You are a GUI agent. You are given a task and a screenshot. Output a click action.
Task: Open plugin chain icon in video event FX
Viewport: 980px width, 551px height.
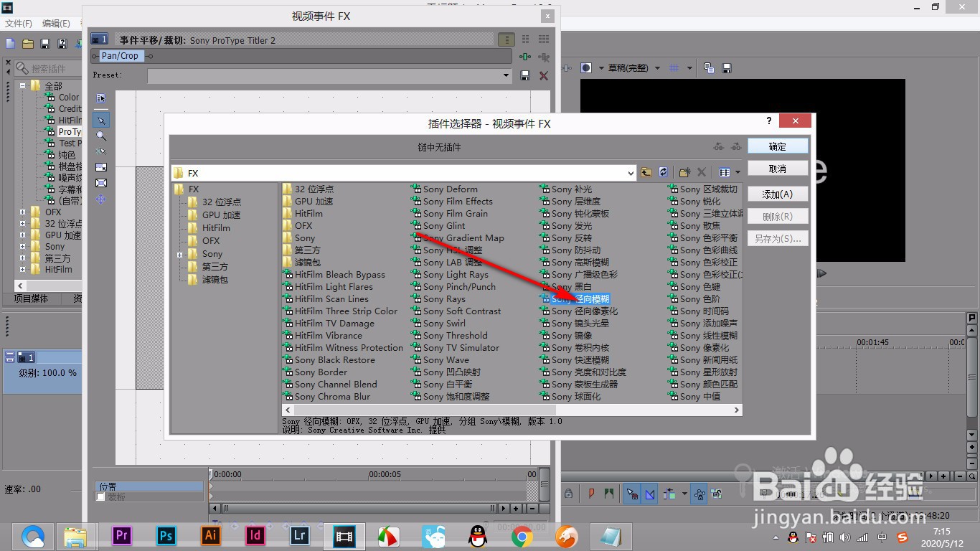(x=526, y=57)
